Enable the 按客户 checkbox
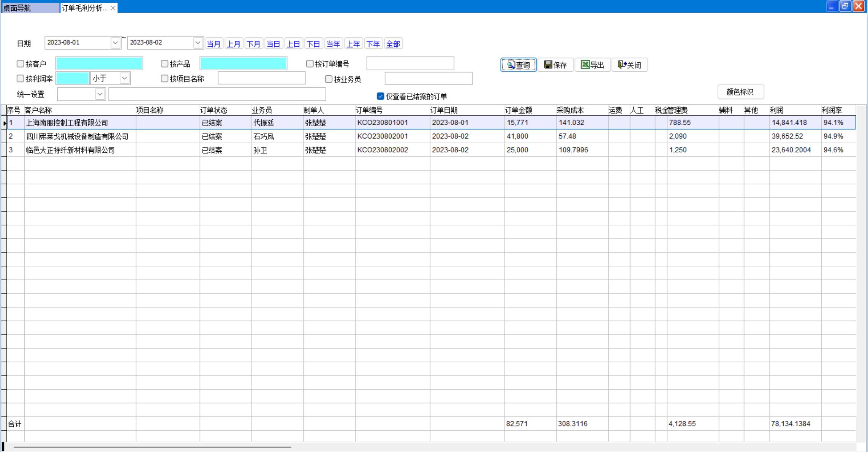This screenshot has height=452, width=868. 21,64
